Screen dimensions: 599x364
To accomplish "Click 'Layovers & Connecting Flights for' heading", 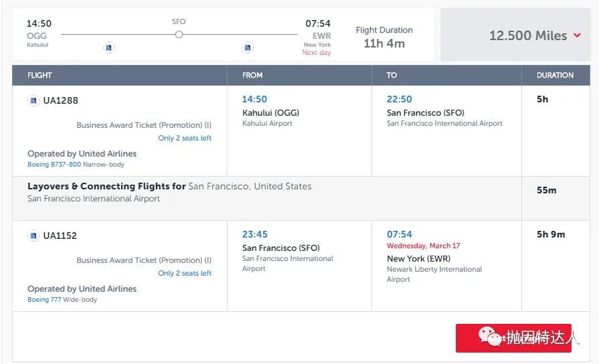I will point(106,187).
